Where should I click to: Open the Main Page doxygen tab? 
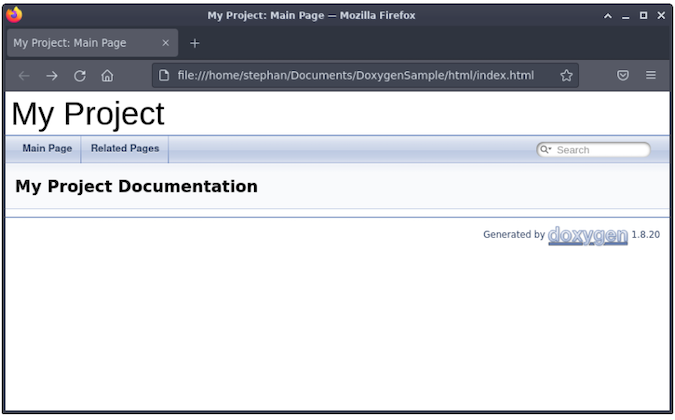[x=47, y=148]
